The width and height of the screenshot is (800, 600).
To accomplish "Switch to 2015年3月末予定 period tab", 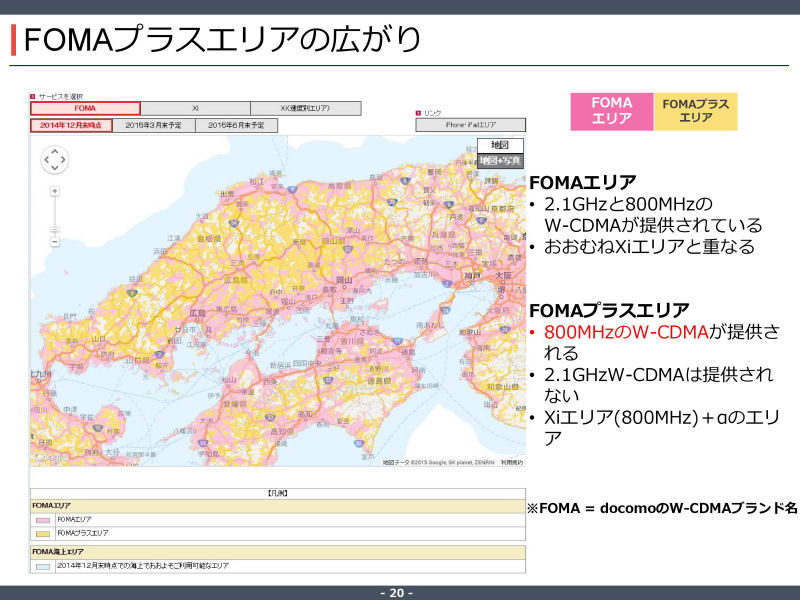I will [x=154, y=125].
